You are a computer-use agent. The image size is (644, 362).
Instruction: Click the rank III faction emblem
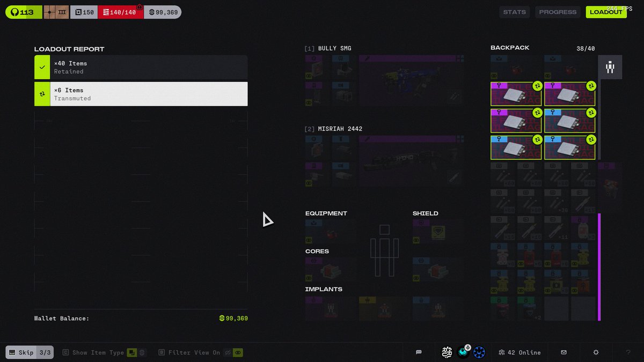point(56,12)
